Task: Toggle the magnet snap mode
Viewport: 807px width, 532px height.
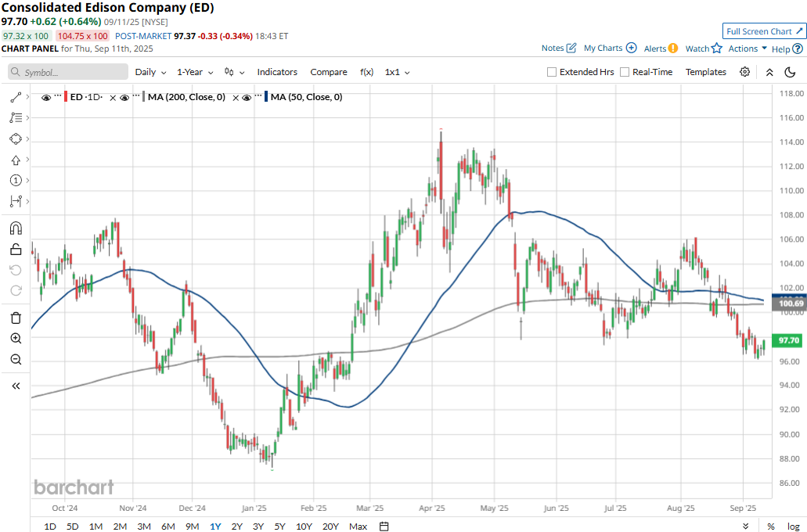Action: click(x=16, y=228)
